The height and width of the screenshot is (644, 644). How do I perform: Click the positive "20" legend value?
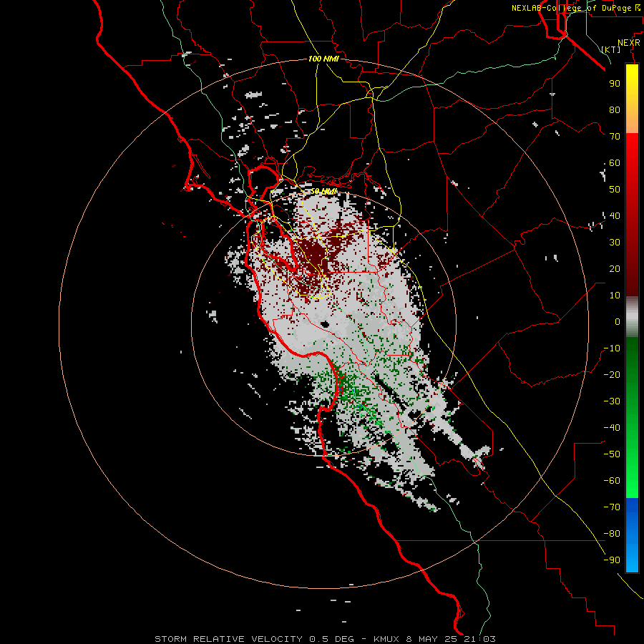point(615,268)
